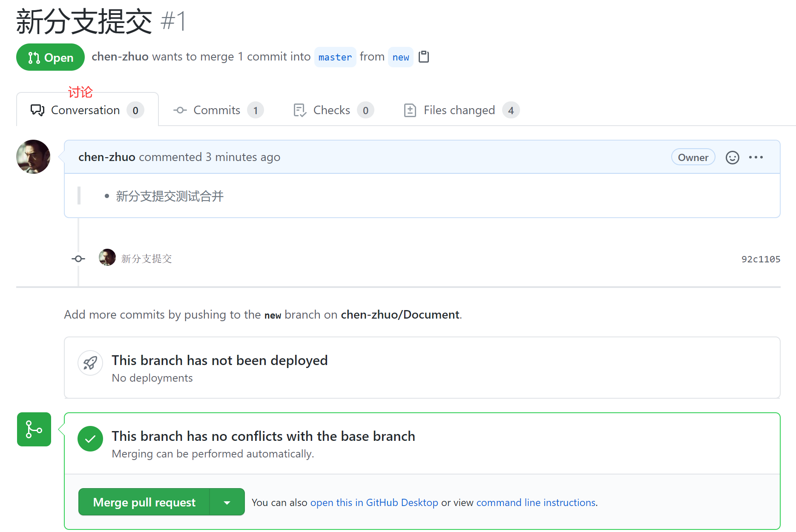Open the comment's three-dot options menu
Viewport: 796px width, 532px height.
[x=756, y=158]
